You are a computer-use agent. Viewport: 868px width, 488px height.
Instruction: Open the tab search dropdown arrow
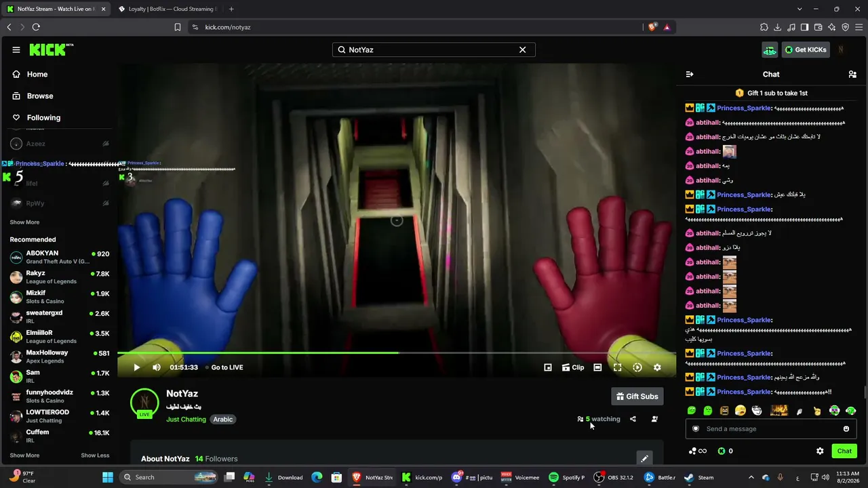point(800,9)
